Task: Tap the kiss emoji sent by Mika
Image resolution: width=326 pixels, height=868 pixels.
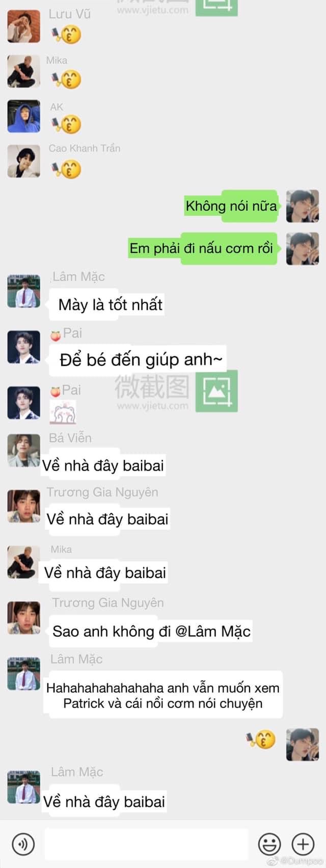Action: 66,79
